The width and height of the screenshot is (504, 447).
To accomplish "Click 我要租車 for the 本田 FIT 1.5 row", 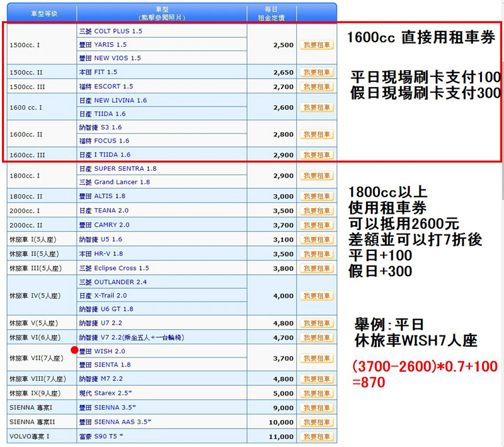I will tap(317, 73).
